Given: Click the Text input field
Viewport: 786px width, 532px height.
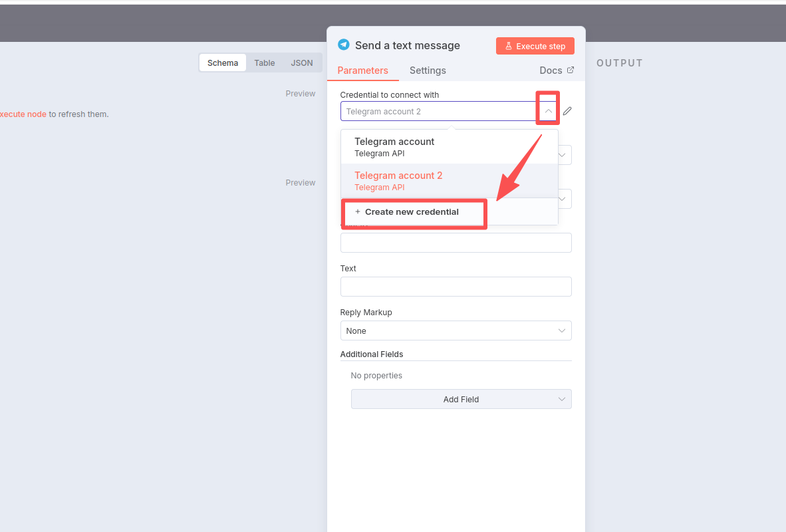Looking at the screenshot, I should coord(456,287).
